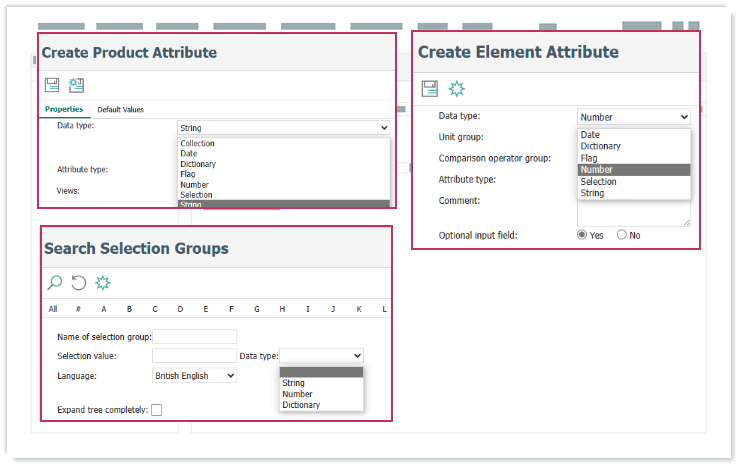This screenshot has height=468, width=741.
Task: Jump to letter H in alphabet filter
Action: coord(282,309)
